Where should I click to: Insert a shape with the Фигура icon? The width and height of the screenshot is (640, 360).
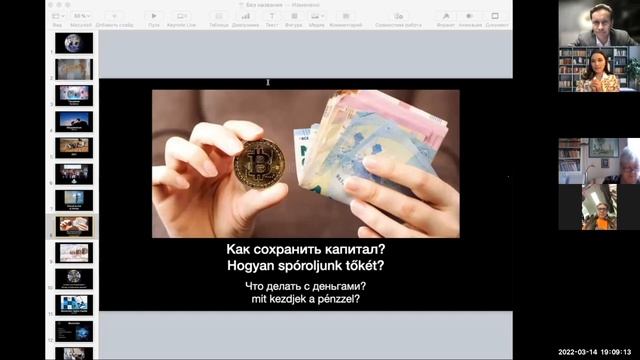pyautogui.click(x=294, y=16)
